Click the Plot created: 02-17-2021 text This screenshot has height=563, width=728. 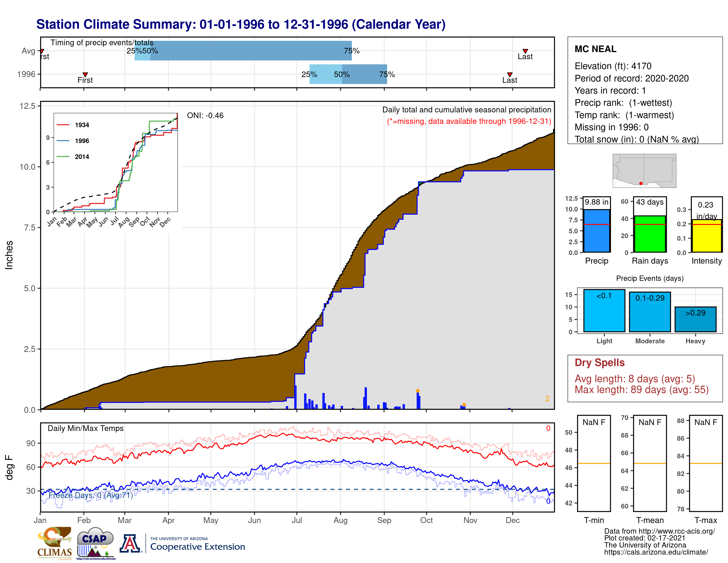click(645, 538)
